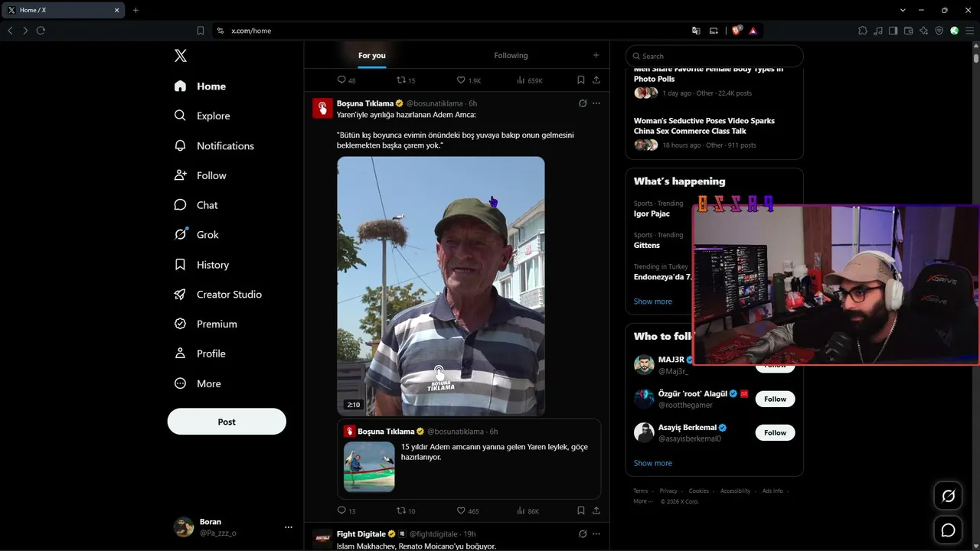This screenshot has height=551, width=980.
Task: Click the translate page icon
Action: (696, 31)
